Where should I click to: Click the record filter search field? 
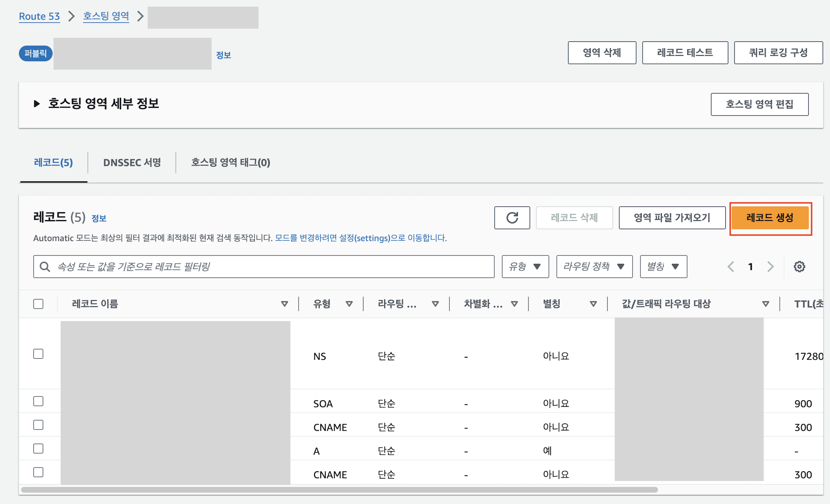pos(269,267)
